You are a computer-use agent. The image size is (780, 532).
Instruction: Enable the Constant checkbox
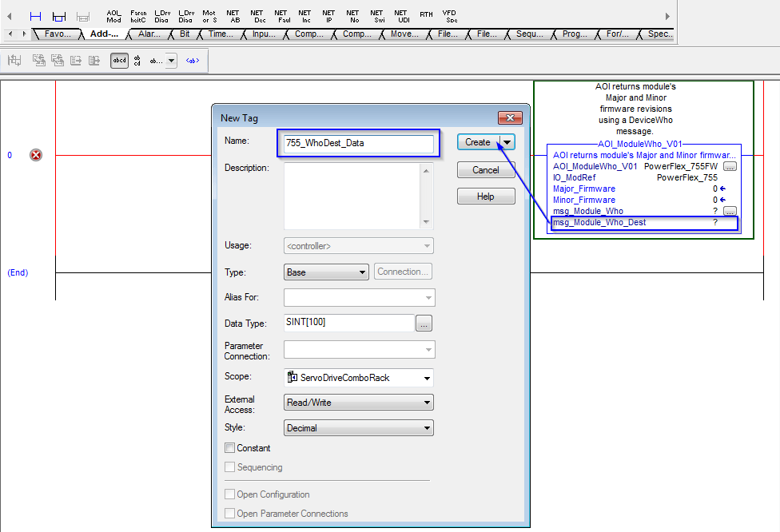pyautogui.click(x=230, y=448)
